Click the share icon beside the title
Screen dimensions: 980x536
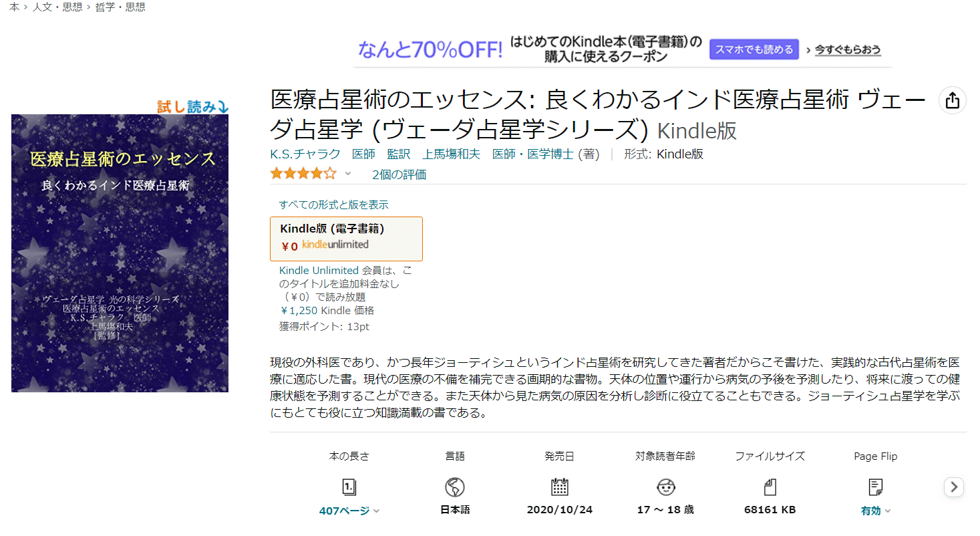953,101
